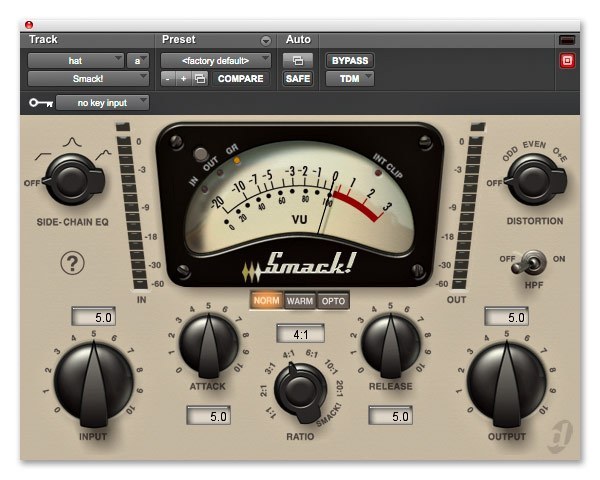Enable the SAFE automation button

click(298, 78)
